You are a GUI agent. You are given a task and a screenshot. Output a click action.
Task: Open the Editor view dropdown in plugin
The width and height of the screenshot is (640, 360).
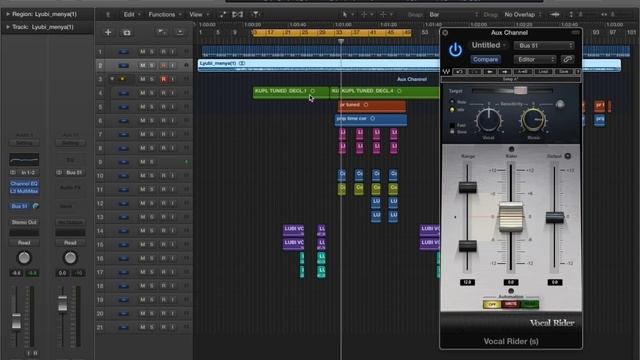tap(535, 60)
